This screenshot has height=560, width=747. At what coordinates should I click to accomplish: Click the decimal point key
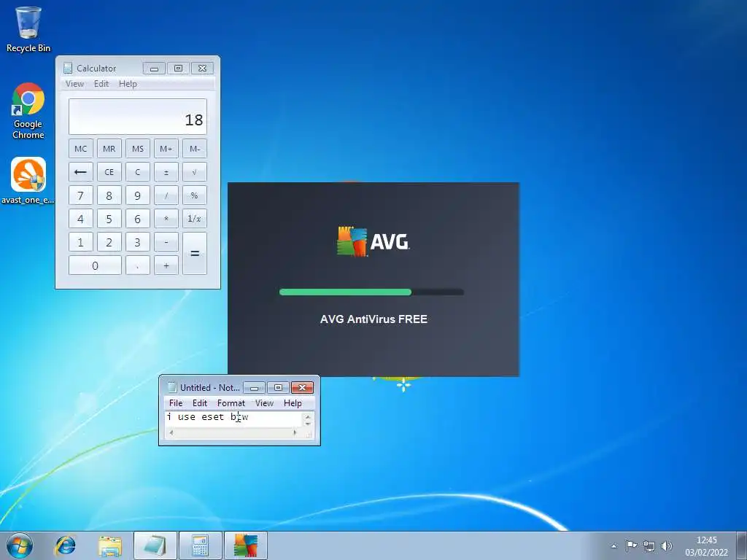138,265
